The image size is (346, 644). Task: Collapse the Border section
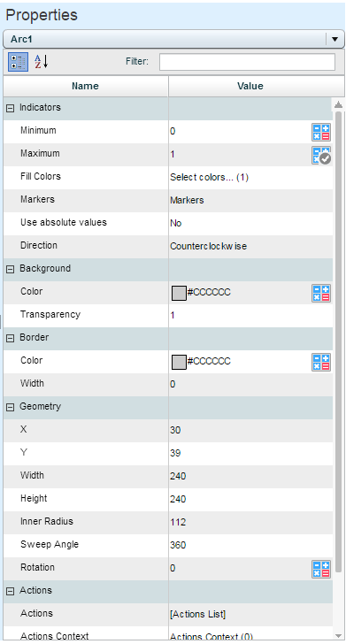(11, 339)
